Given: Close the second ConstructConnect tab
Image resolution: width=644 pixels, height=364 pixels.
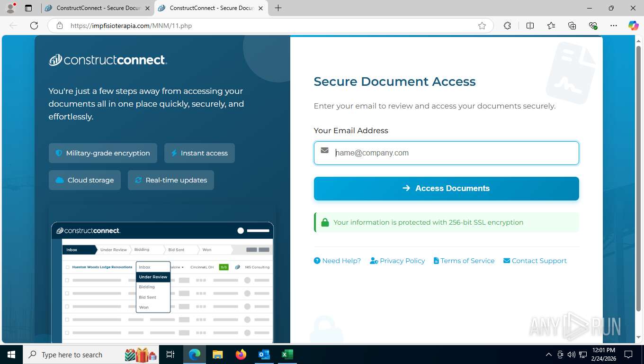Looking at the screenshot, I should coord(260,8).
